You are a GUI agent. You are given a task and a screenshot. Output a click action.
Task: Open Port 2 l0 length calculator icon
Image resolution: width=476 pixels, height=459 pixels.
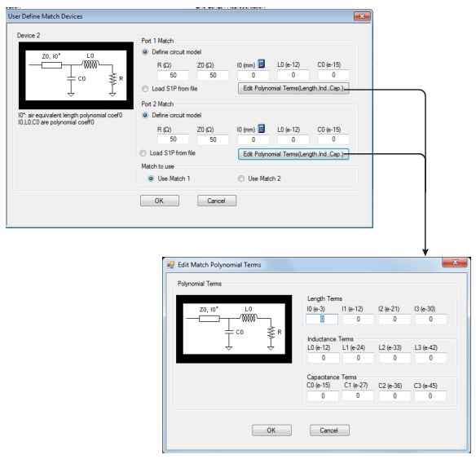tap(261, 129)
